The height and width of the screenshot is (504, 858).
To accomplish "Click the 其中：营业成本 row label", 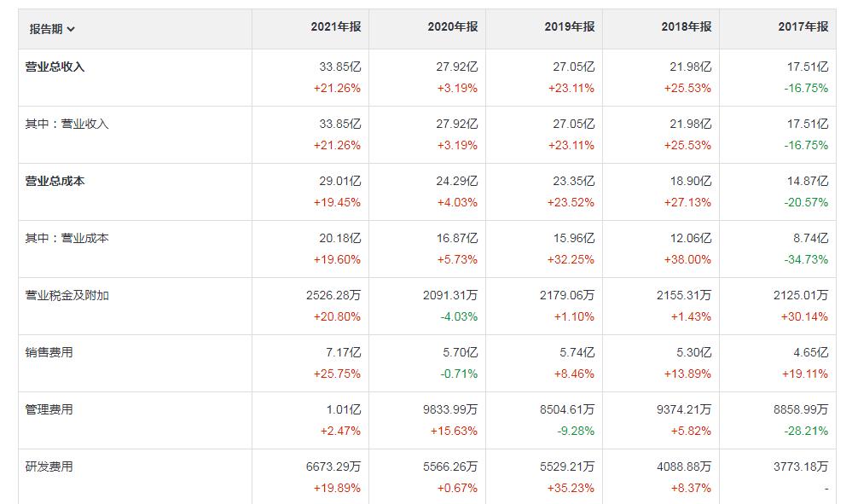I will point(67,238).
